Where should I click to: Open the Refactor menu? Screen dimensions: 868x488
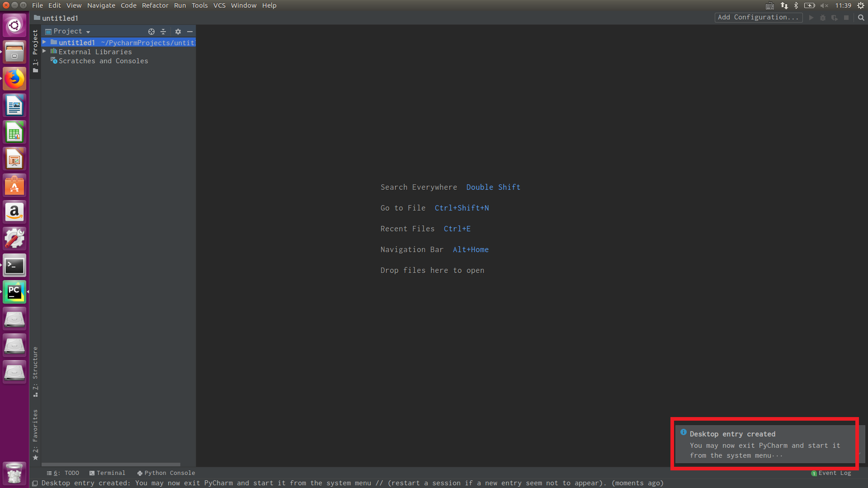pos(155,5)
